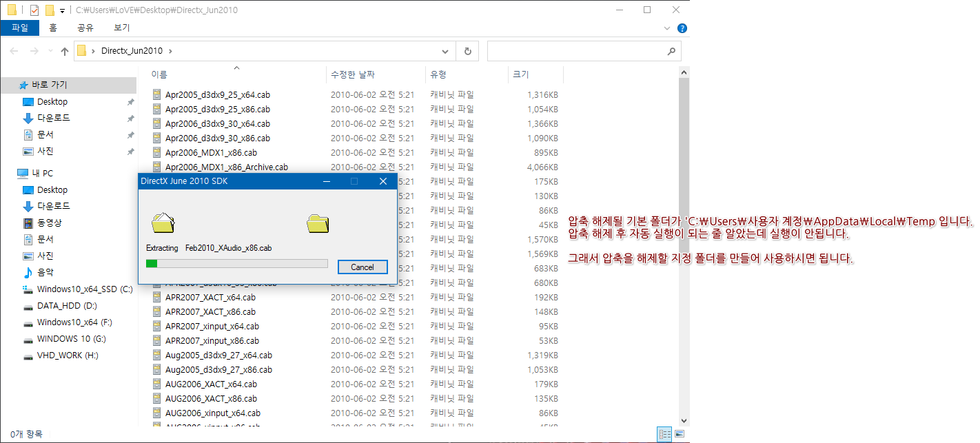Screen dimensions: 980x443
Task: Close the DirectX June 2010 SDK dialog
Action: tap(383, 181)
